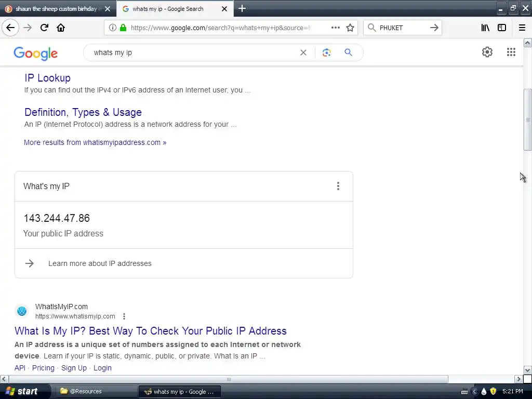The width and height of the screenshot is (532, 399).
Task: Click the blue Google search magnifier
Action: click(x=348, y=52)
